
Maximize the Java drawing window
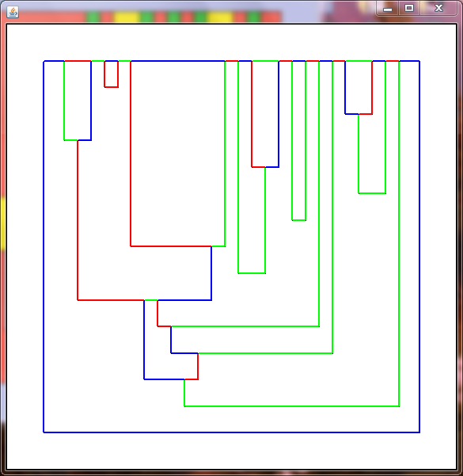click(x=409, y=8)
